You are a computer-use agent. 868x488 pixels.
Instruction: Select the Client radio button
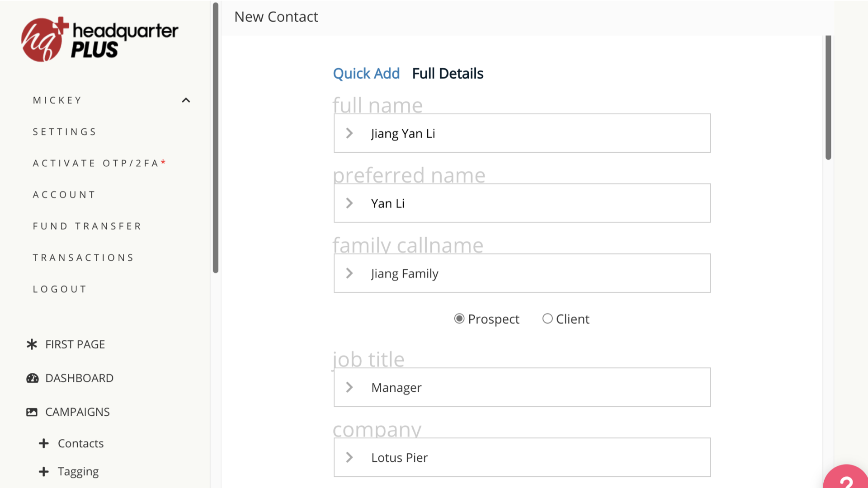(x=547, y=319)
